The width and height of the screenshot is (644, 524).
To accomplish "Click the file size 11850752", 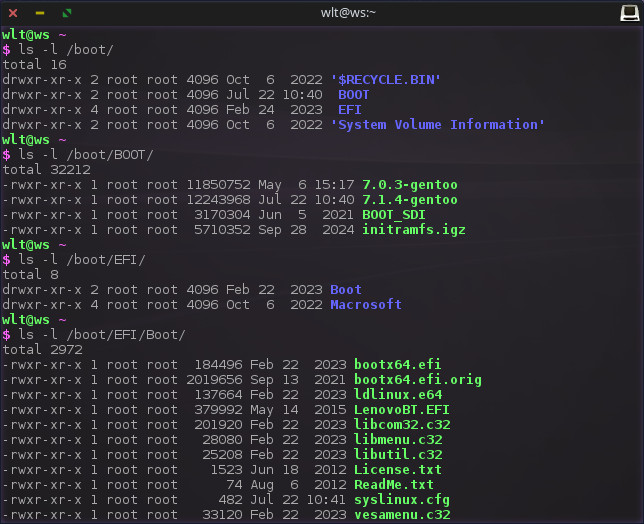I will [218, 185].
